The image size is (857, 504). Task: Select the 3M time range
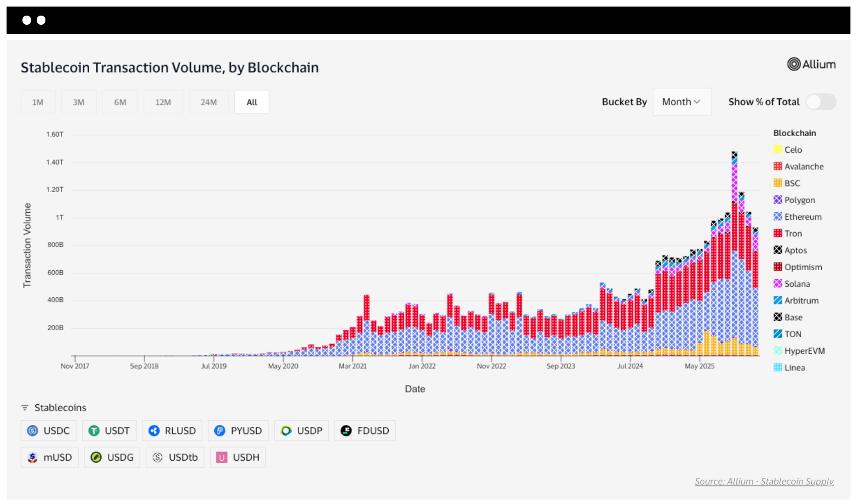point(79,102)
